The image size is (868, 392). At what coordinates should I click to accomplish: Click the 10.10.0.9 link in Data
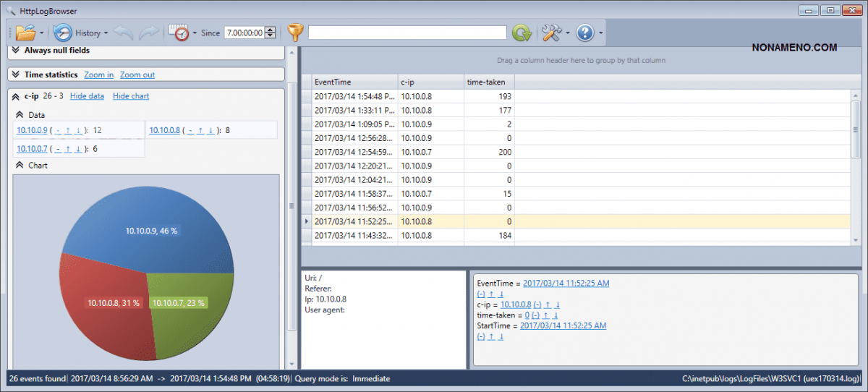[32, 130]
